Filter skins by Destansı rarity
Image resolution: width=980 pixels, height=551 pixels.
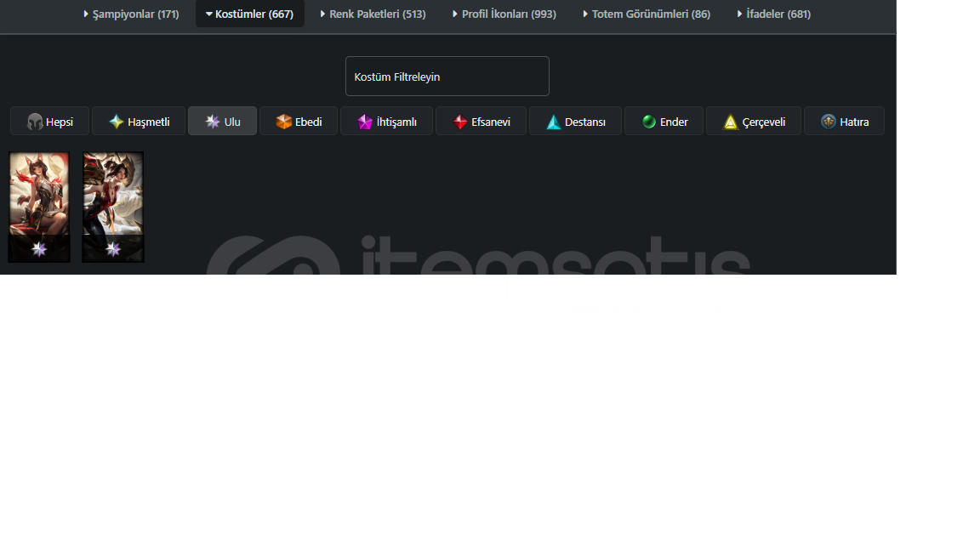point(576,122)
